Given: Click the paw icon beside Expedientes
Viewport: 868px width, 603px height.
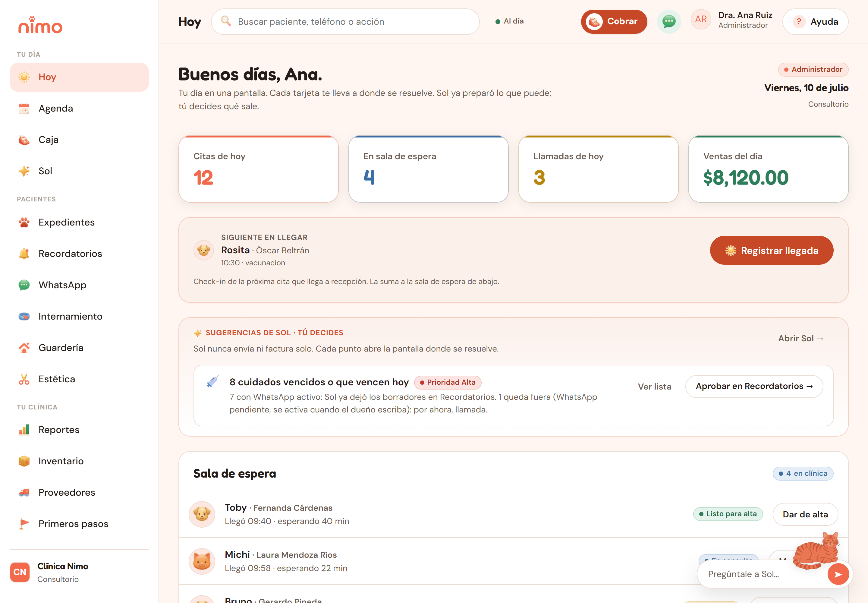Looking at the screenshot, I should click(x=24, y=222).
